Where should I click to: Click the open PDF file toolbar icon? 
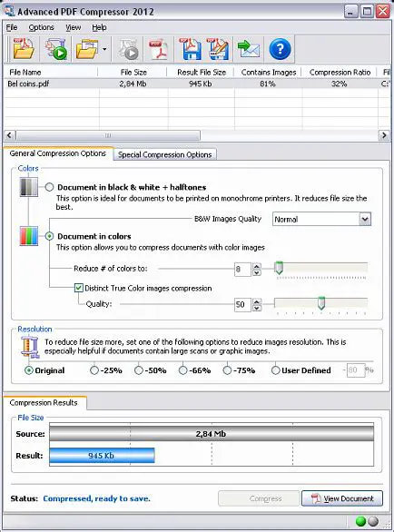23,49
